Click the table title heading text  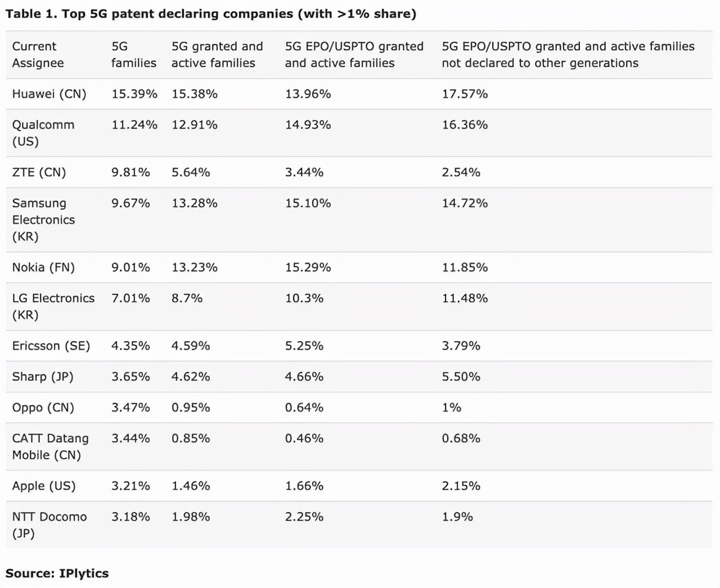coord(211,13)
